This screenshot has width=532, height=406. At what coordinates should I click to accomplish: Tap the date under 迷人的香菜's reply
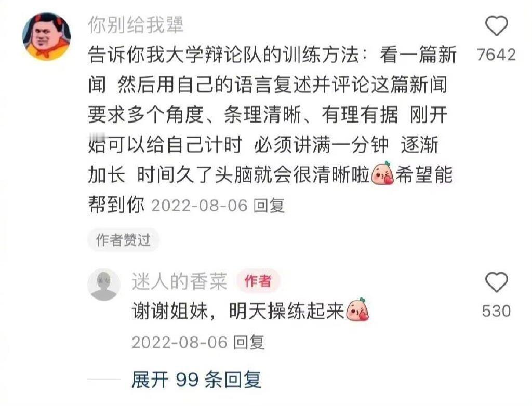point(179,342)
